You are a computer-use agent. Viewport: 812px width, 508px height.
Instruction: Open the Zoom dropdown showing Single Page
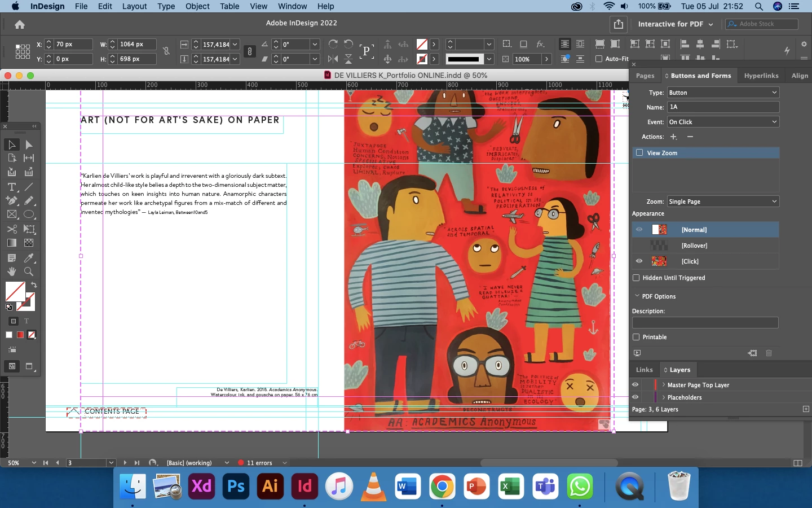(723, 202)
